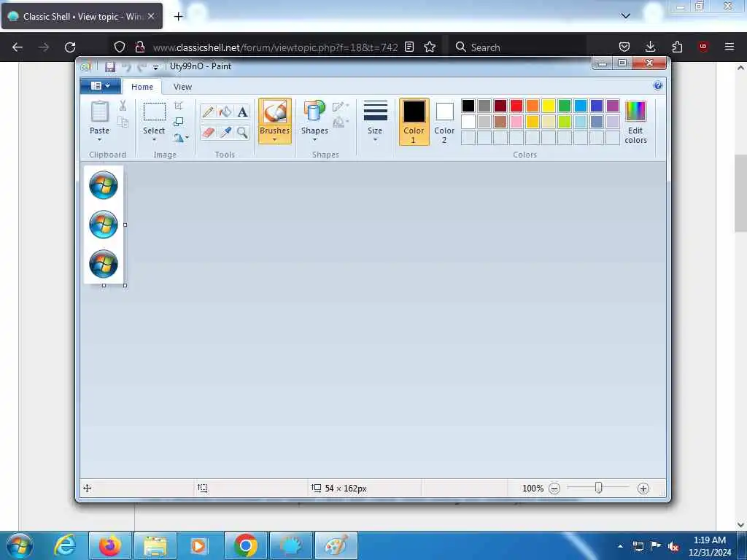Viewport: 747px width, 560px height.
Task: Open the Paint file menu dropdown
Action: [101, 86]
